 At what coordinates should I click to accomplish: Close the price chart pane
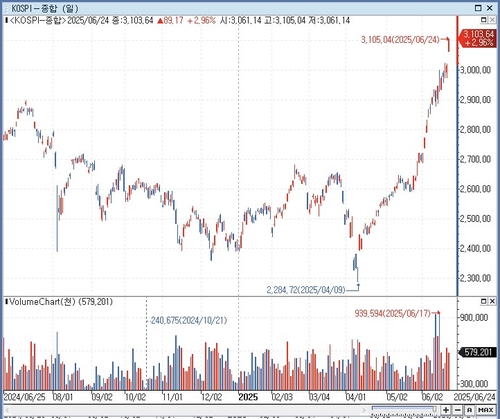[x=492, y=20]
